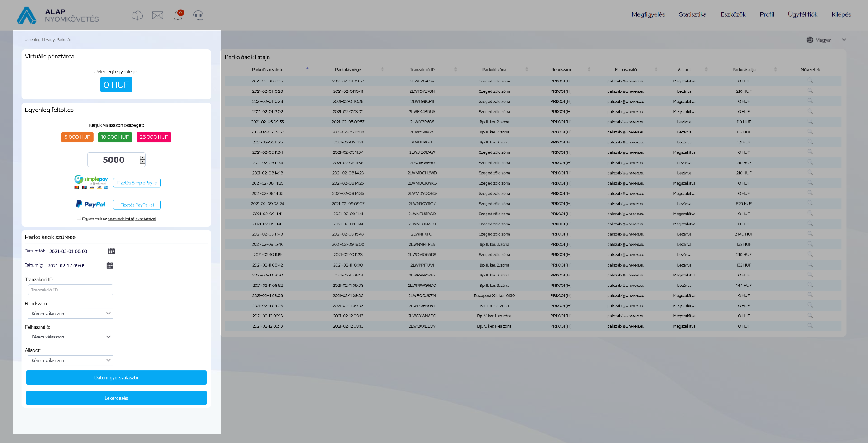Click the ALAP Nyomkövetés logo

point(58,15)
